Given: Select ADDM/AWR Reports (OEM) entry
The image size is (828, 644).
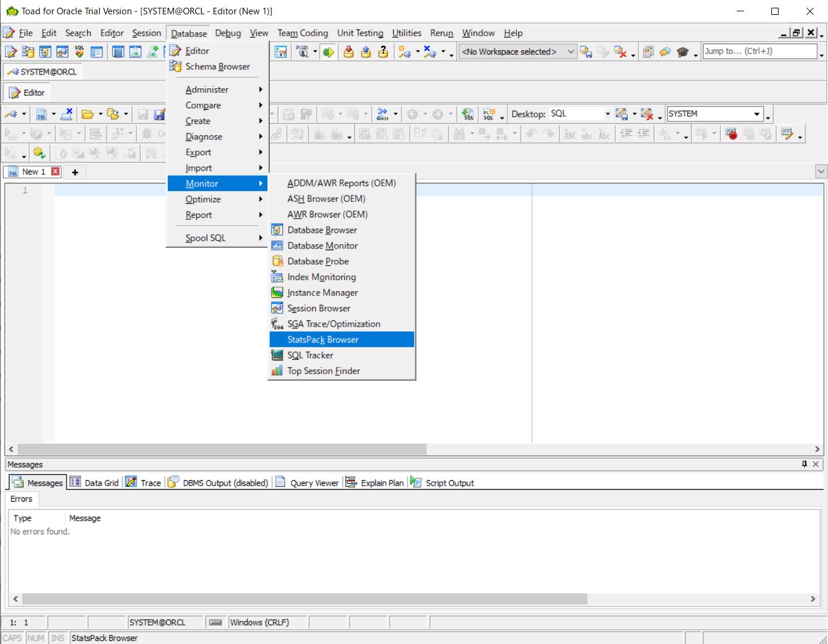Looking at the screenshot, I should coord(341,183).
